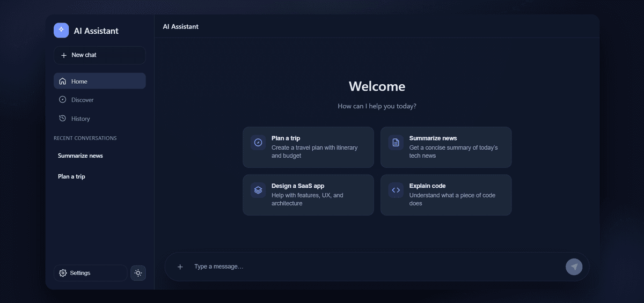The width and height of the screenshot is (644, 303).
Task: Choose the Design a SaaS app card title
Action: click(298, 186)
